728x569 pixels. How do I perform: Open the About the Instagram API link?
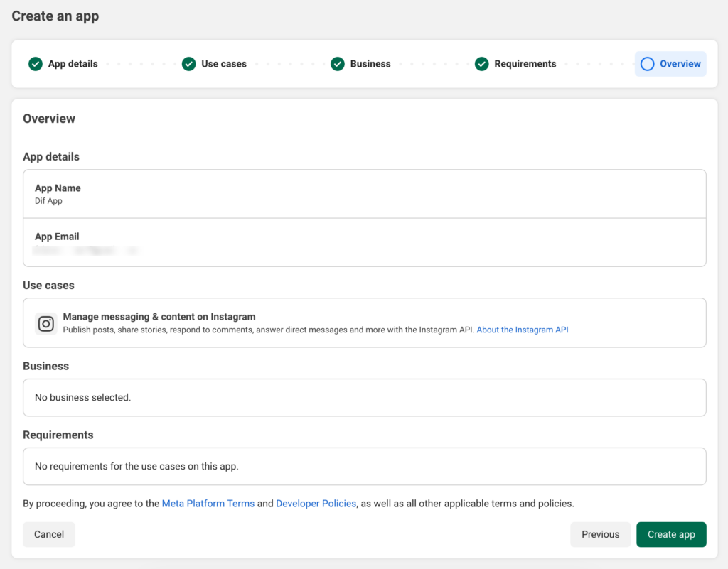[x=523, y=330]
